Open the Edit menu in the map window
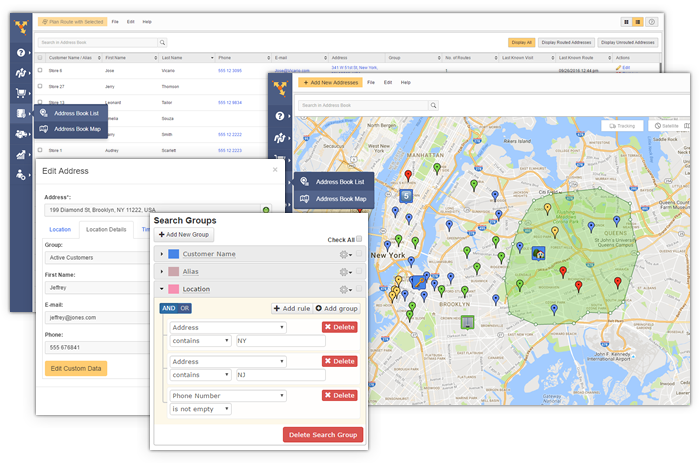The width and height of the screenshot is (700, 463). click(x=388, y=83)
